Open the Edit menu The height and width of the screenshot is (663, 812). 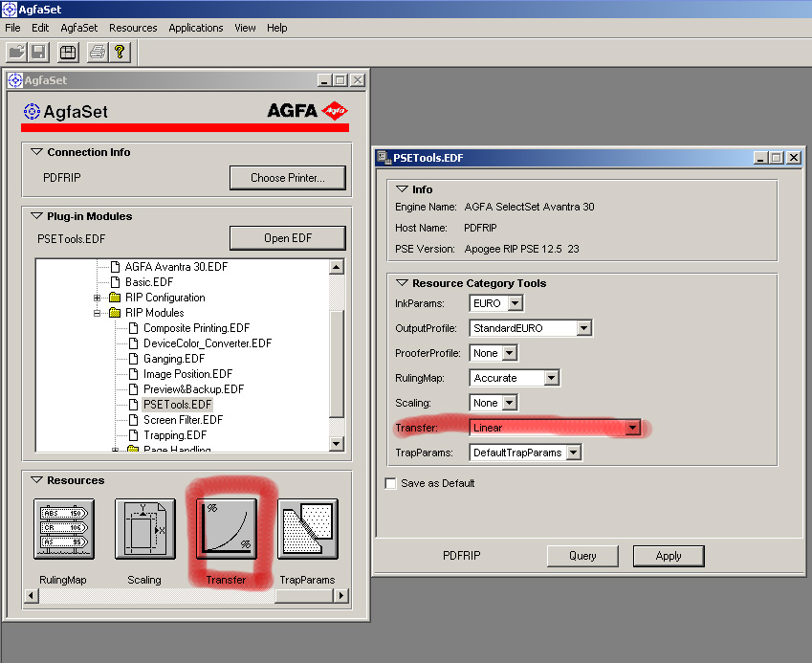[x=40, y=28]
